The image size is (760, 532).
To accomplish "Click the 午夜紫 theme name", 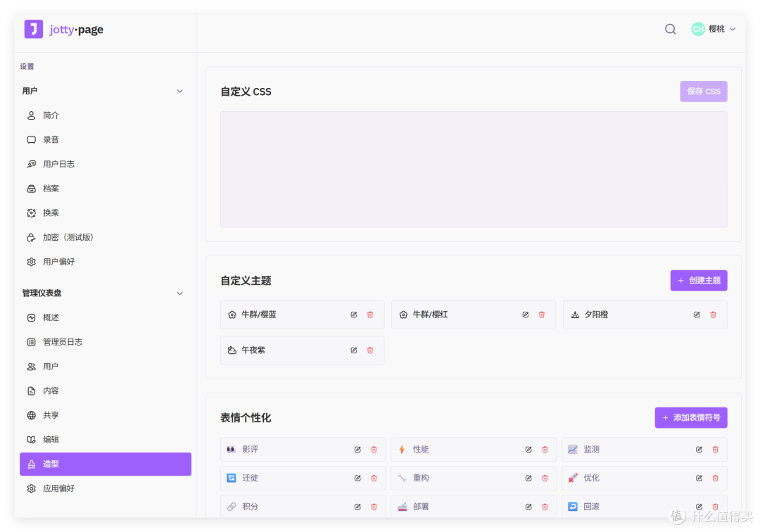I will [253, 350].
